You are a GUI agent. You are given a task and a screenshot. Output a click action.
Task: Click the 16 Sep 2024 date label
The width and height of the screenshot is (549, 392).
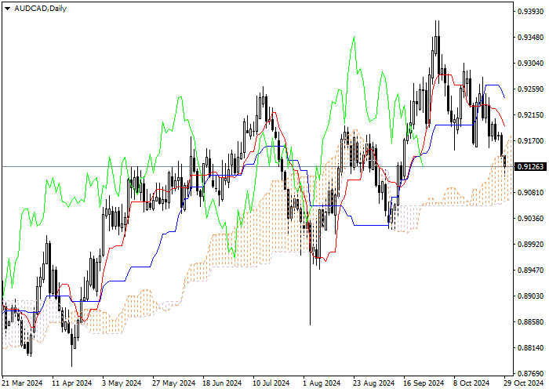pos(424,383)
